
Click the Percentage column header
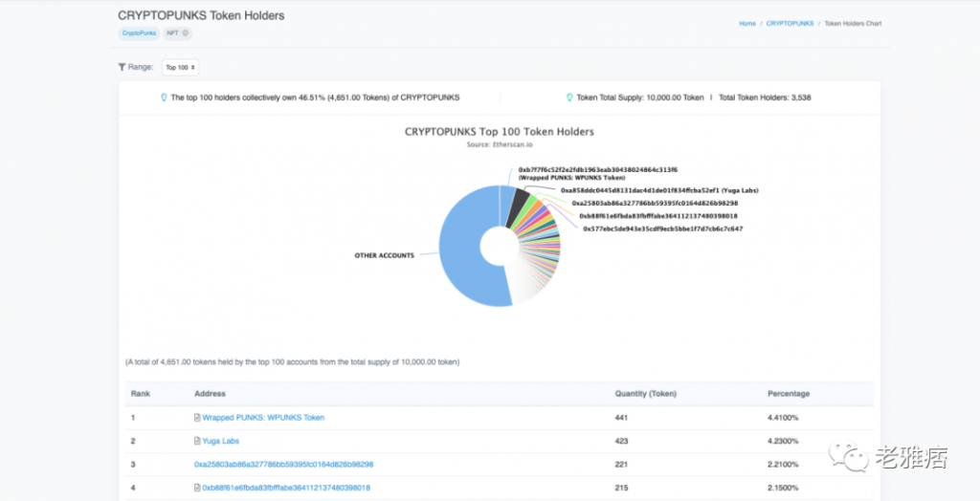click(789, 394)
